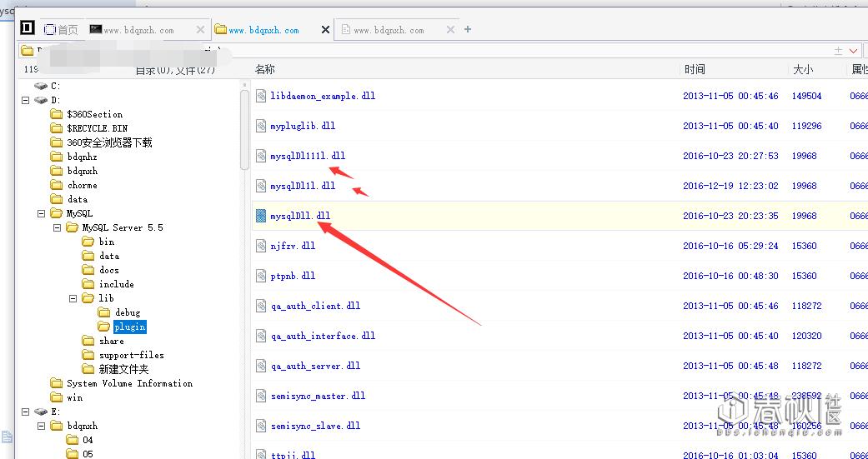Collapse the MySQL Server 5.5 node
The height and width of the screenshot is (459, 868).
58,227
